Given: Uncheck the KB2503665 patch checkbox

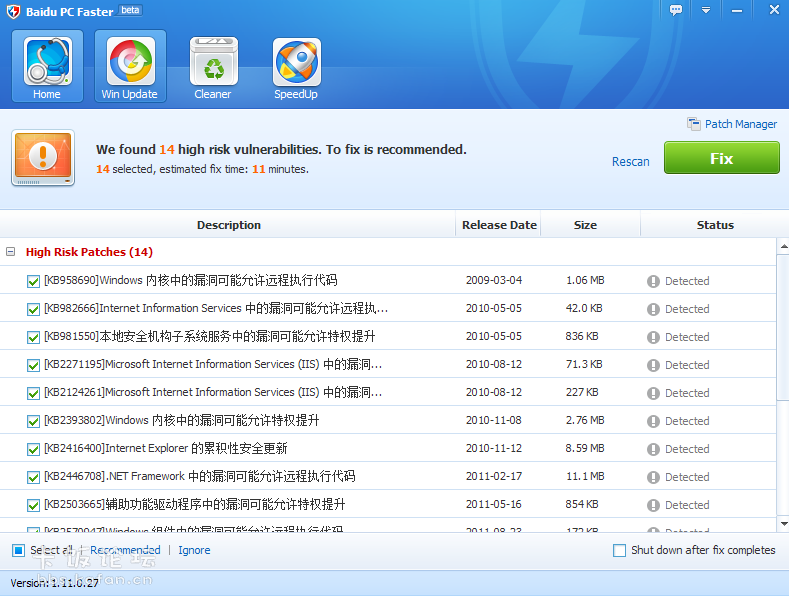Looking at the screenshot, I should click(33, 505).
